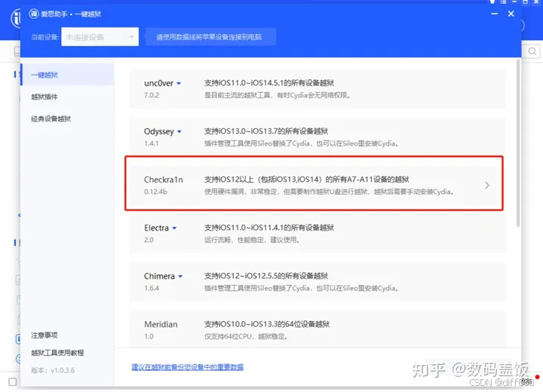The image size is (543, 392).
Task: Select the 一键越狱 sidebar tab
Action: tap(67, 75)
